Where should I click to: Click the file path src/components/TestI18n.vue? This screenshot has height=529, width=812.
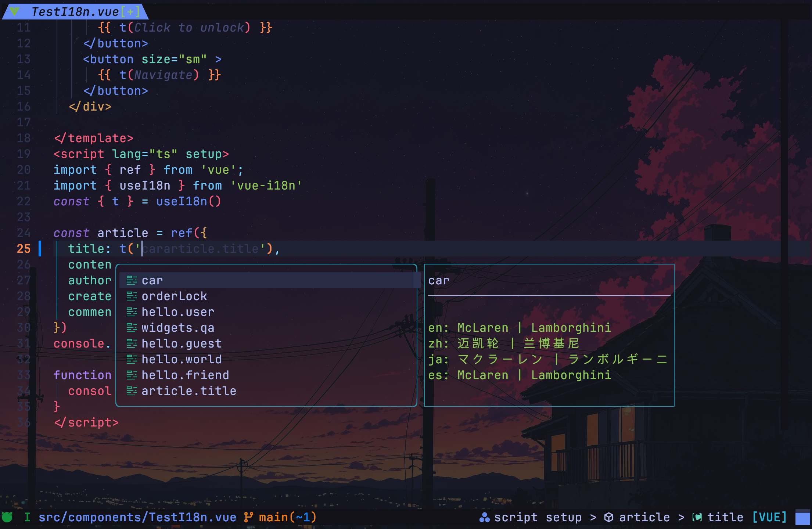pyautogui.click(x=137, y=517)
